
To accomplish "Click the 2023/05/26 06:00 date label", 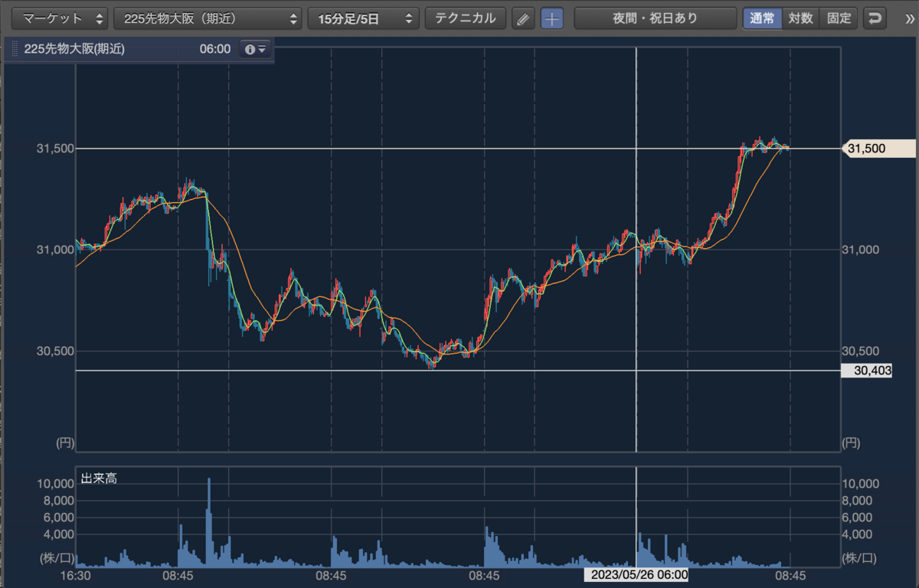I will pos(636,574).
